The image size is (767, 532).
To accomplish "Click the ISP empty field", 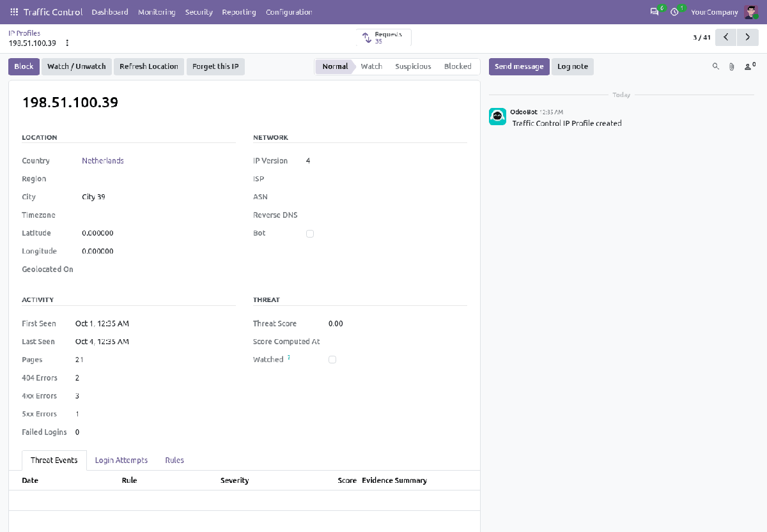I will tap(386, 179).
